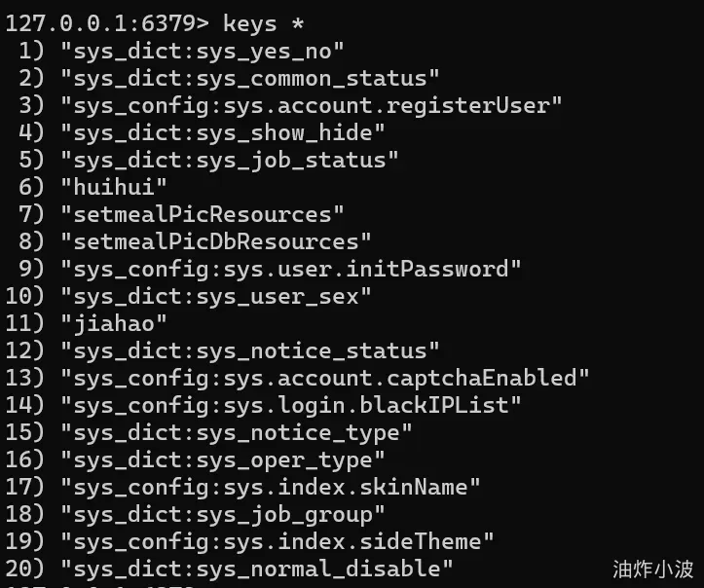Click the "sys_dict:sys_job_status" entry
704x588 pixels.
click(x=230, y=159)
